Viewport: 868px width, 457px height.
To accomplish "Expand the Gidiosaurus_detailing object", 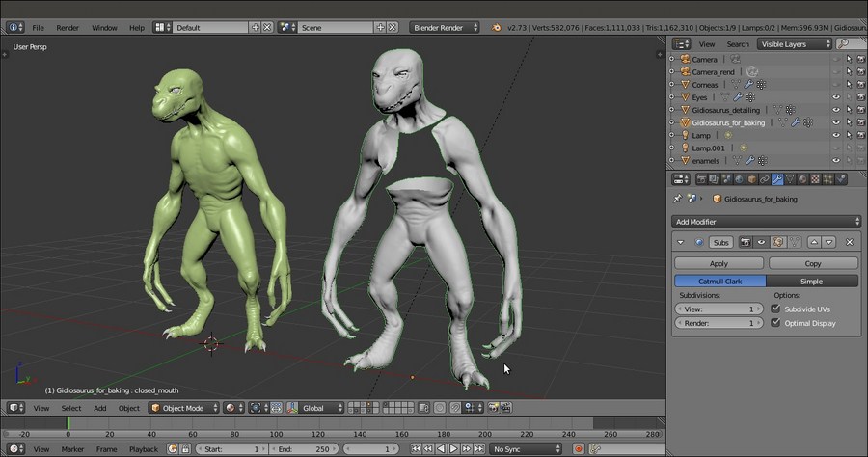I will (x=672, y=110).
